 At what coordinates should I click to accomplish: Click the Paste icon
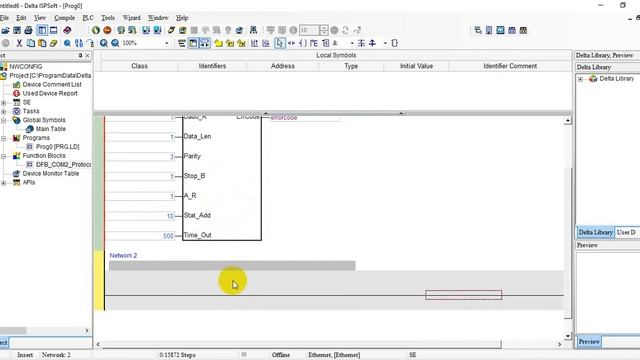click(x=42, y=43)
